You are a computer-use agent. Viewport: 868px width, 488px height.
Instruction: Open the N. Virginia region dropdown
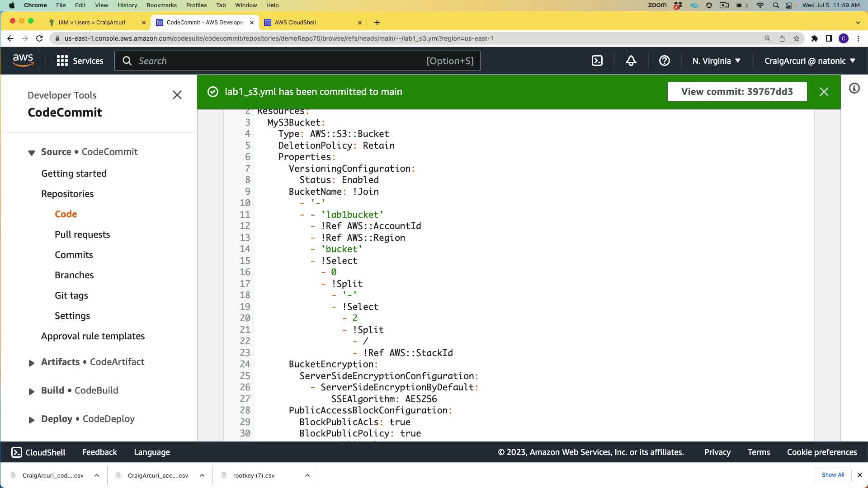click(x=716, y=61)
